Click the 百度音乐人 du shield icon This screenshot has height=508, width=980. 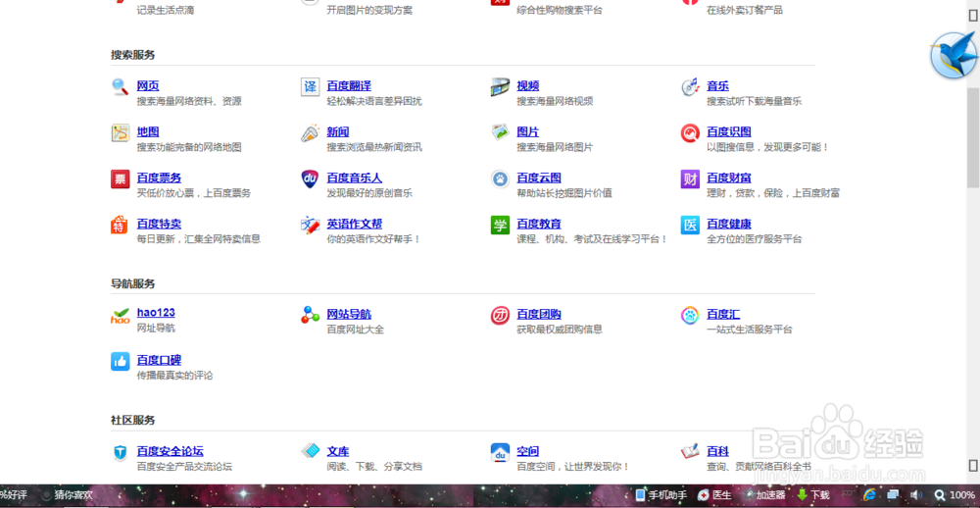[x=310, y=178]
